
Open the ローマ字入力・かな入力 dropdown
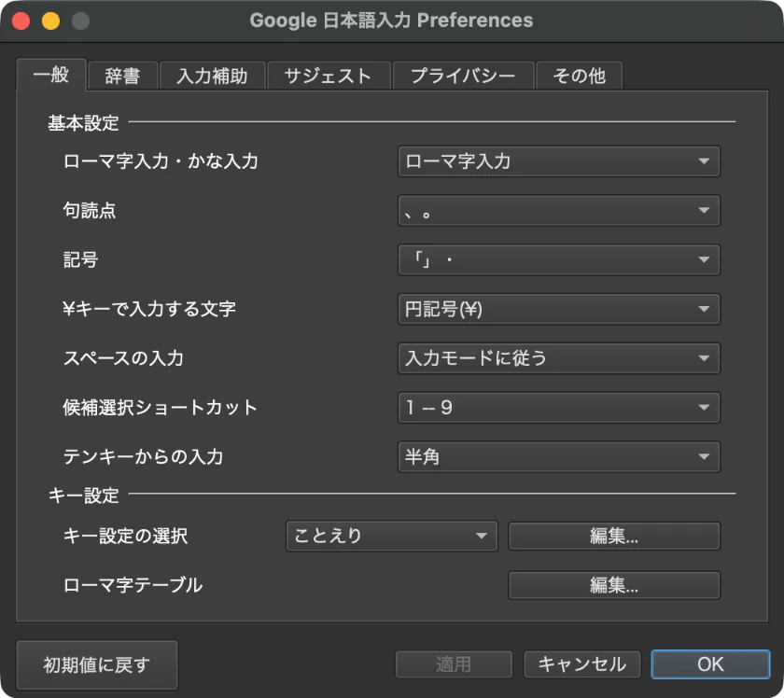[x=558, y=161]
